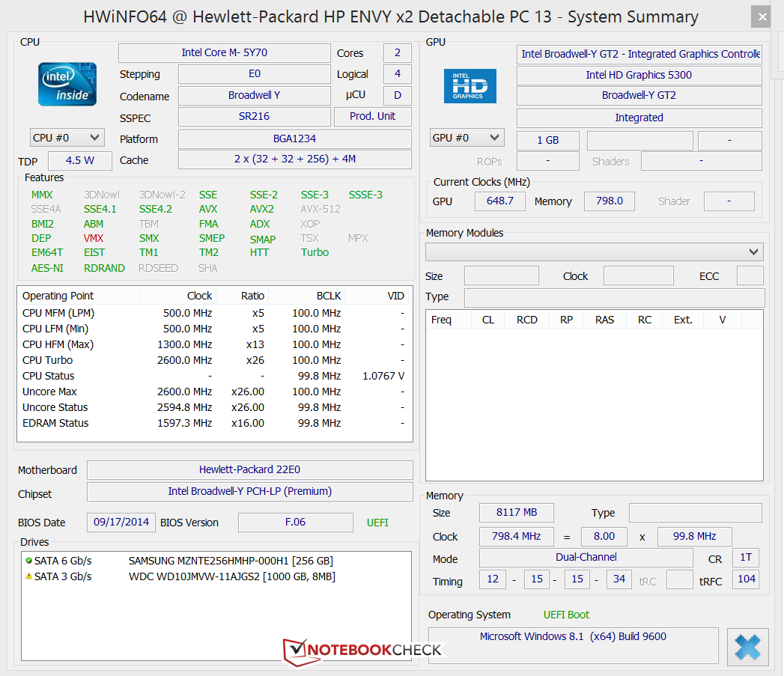This screenshot has height=676, width=784.
Task: Click the Windows 8.1 operating system field
Action: [573, 645]
